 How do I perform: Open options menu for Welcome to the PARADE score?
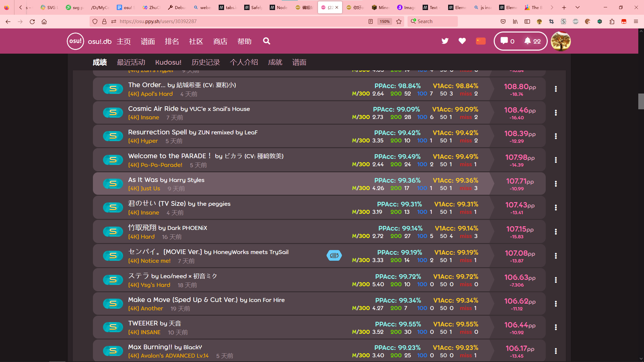pos(556,160)
